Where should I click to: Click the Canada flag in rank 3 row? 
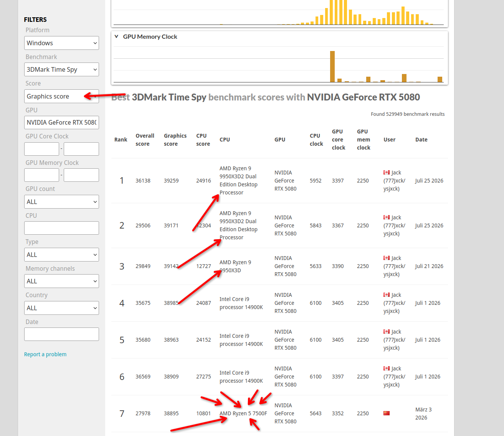(387, 258)
